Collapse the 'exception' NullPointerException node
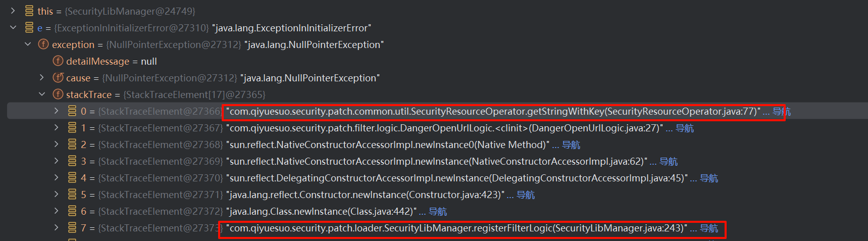868x241 pixels. coord(28,44)
